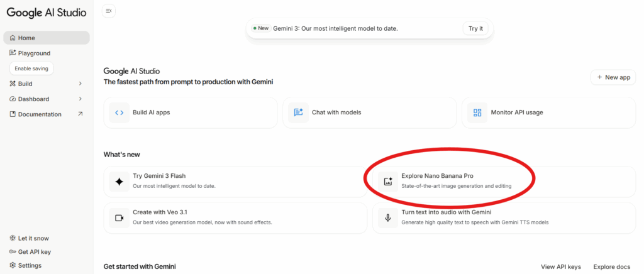Expand the Dashboard section arrow
This screenshot has width=644, height=274.
(x=80, y=99)
